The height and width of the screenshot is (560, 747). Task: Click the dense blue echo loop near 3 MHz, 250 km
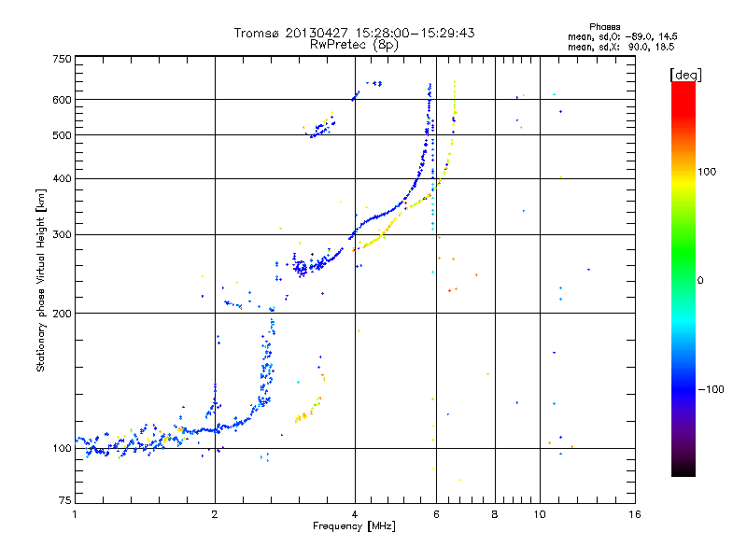click(x=301, y=269)
